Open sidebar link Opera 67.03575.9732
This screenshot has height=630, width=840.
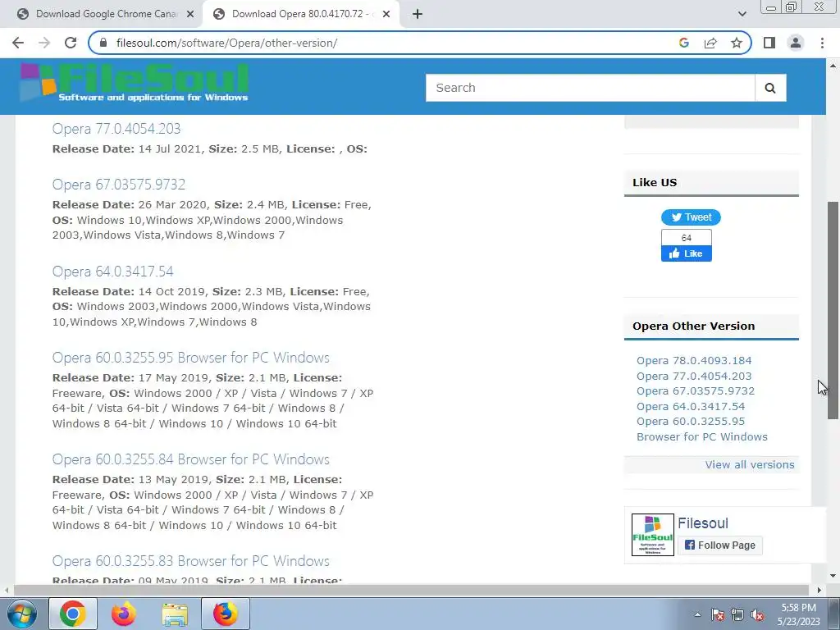coord(696,391)
